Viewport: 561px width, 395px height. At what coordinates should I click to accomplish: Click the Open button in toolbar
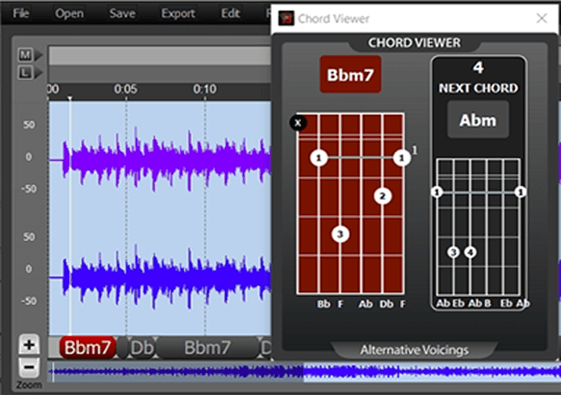(69, 14)
